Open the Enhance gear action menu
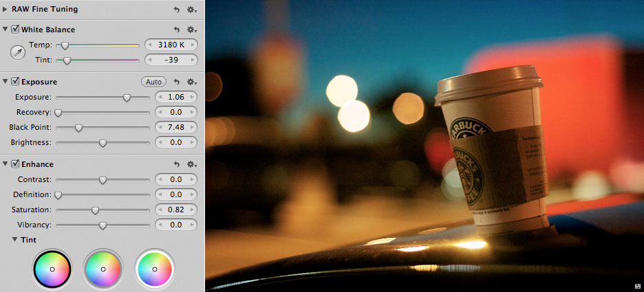The height and width of the screenshot is (292, 644). (x=192, y=164)
